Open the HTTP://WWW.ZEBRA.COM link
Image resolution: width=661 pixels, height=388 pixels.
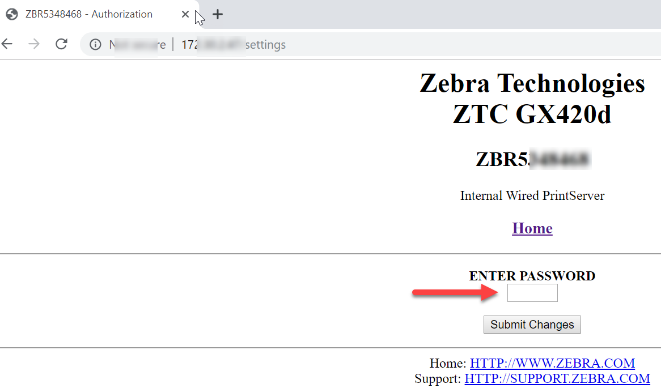552,363
